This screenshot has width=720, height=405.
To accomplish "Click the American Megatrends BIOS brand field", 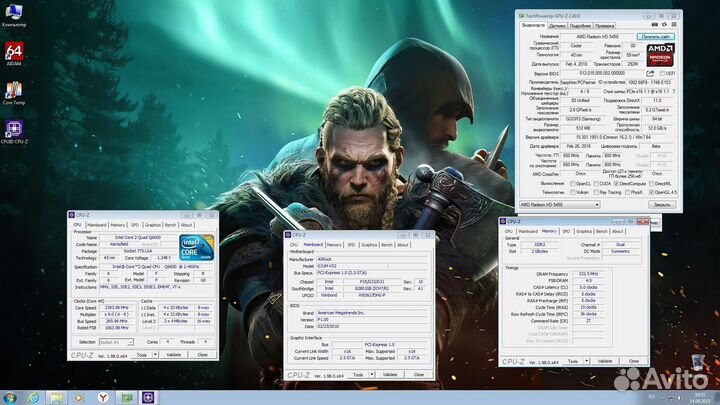I will (x=373, y=313).
